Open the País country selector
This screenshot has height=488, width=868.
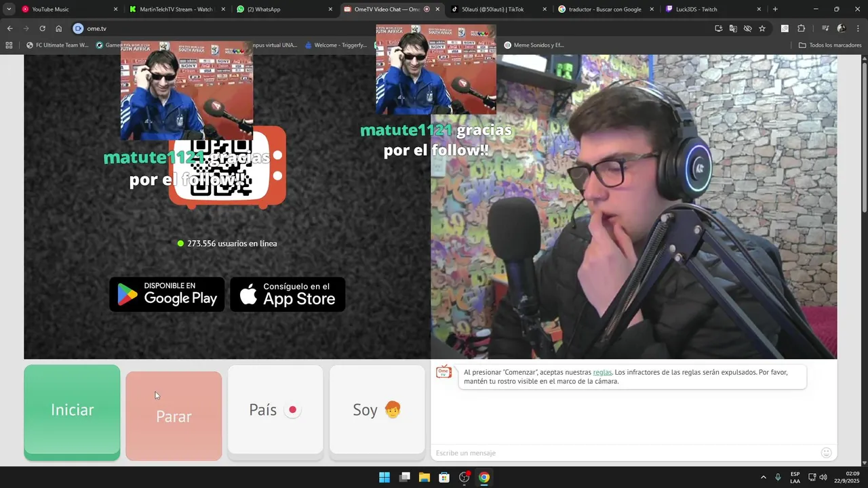[275, 410]
